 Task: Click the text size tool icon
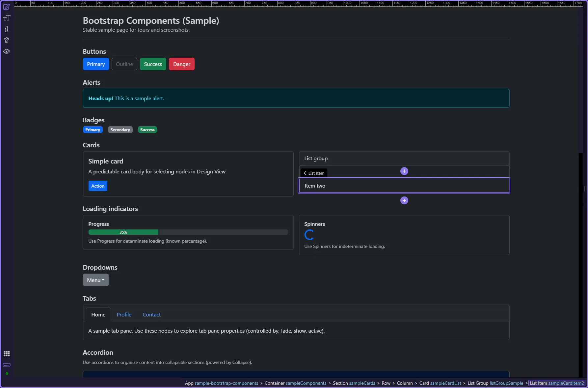coord(7,18)
